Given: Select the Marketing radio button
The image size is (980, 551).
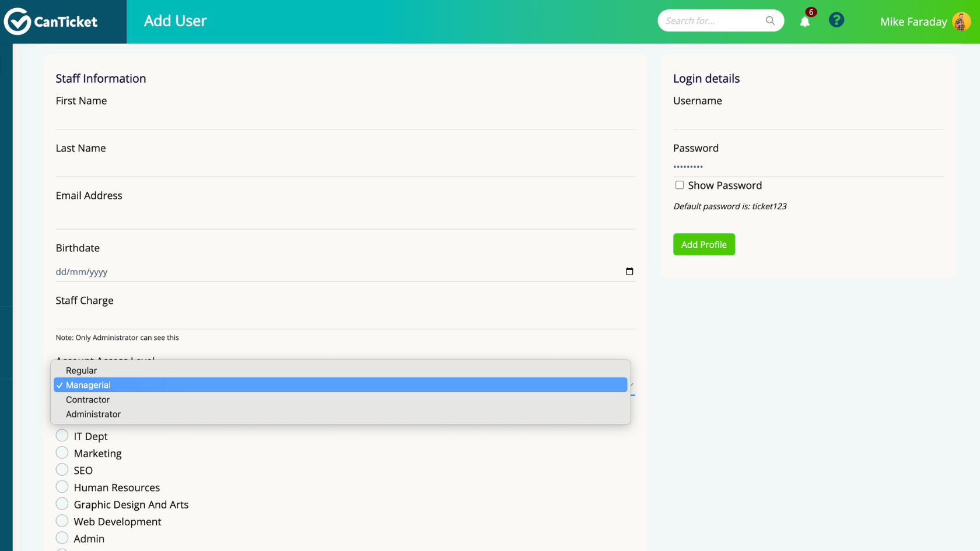Looking at the screenshot, I should point(62,452).
